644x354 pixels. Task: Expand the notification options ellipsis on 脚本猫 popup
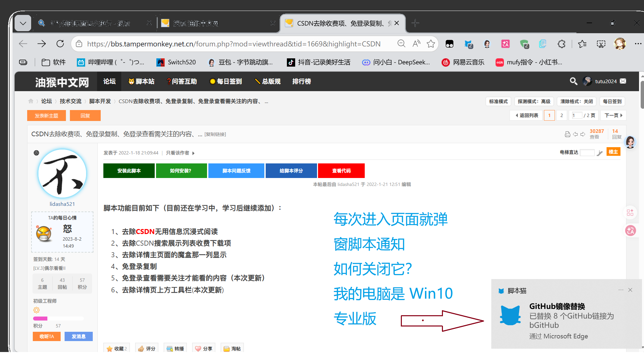(x=621, y=290)
